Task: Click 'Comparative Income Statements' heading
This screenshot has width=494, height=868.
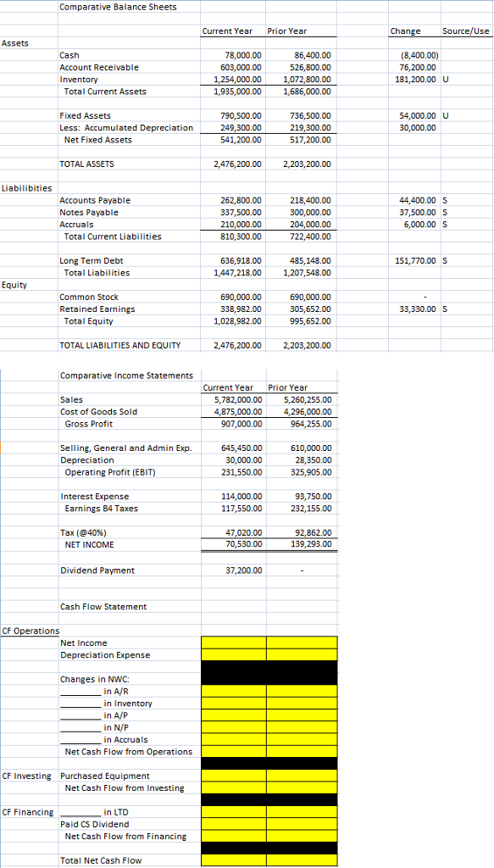Action: click(x=126, y=376)
